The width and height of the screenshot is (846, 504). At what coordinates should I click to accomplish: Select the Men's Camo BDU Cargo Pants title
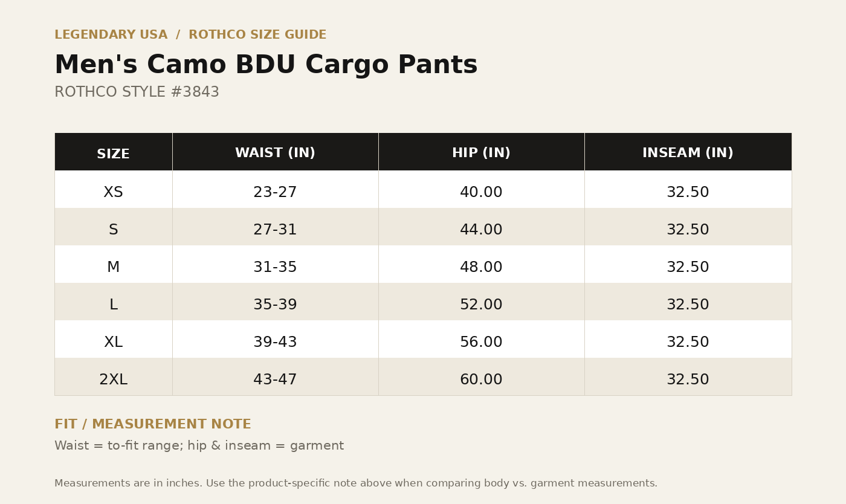(266, 65)
